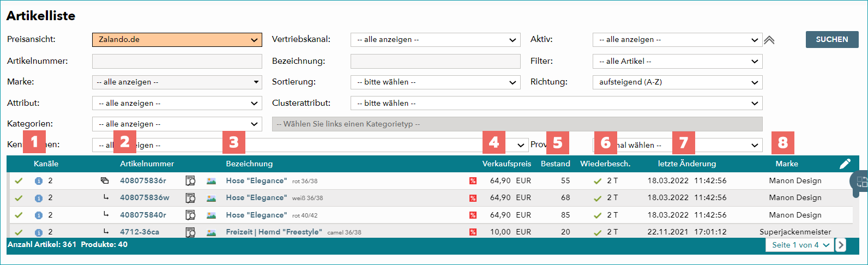868x265 pixels.
Task: Click the image icon for Hemd Freestyle
Action: point(212,232)
